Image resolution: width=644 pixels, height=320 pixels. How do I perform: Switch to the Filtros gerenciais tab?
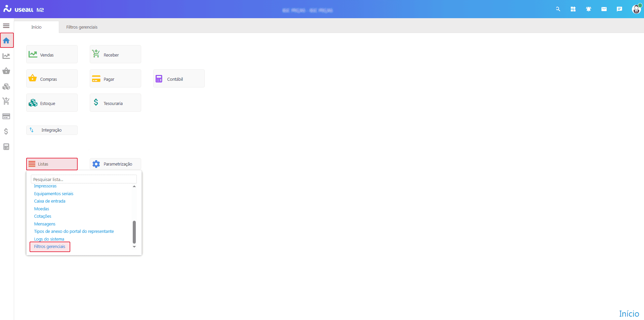click(82, 27)
